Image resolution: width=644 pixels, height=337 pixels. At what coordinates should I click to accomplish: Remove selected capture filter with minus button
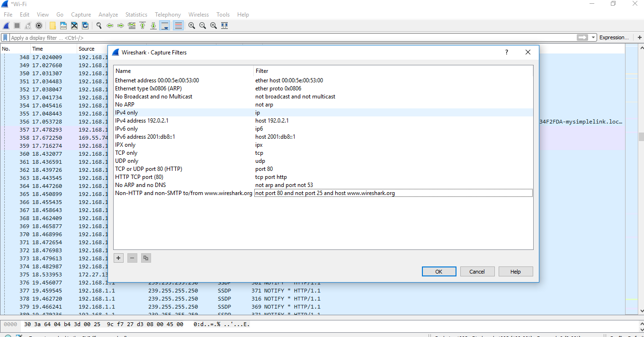click(x=132, y=258)
